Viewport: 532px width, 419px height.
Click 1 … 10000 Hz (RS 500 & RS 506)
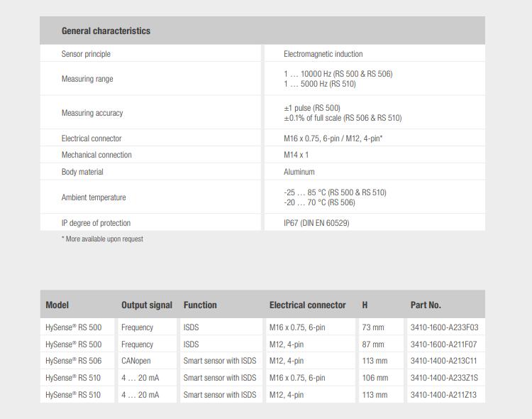coord(338,74)
